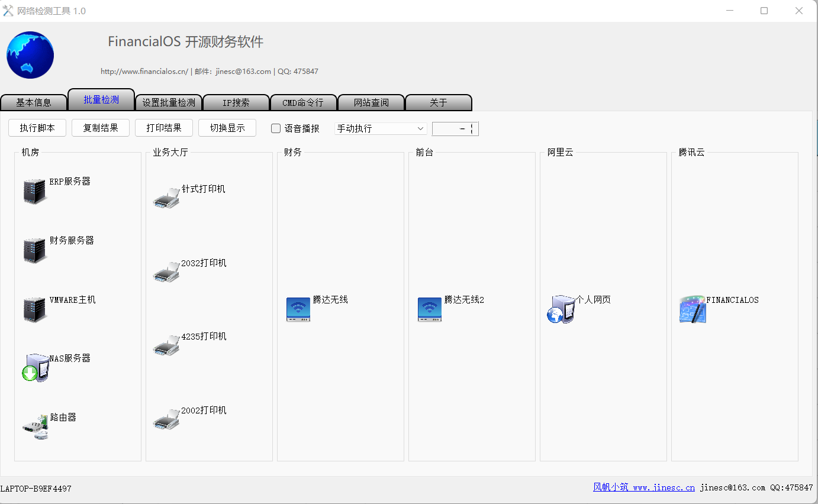The width and height of the screenshot is (818, 504).
Task: Select the 财务服务器 server icon
Action: (35, 251)
